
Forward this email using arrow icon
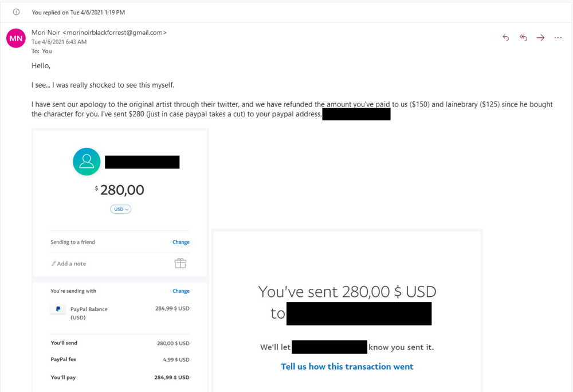(540, 38)
